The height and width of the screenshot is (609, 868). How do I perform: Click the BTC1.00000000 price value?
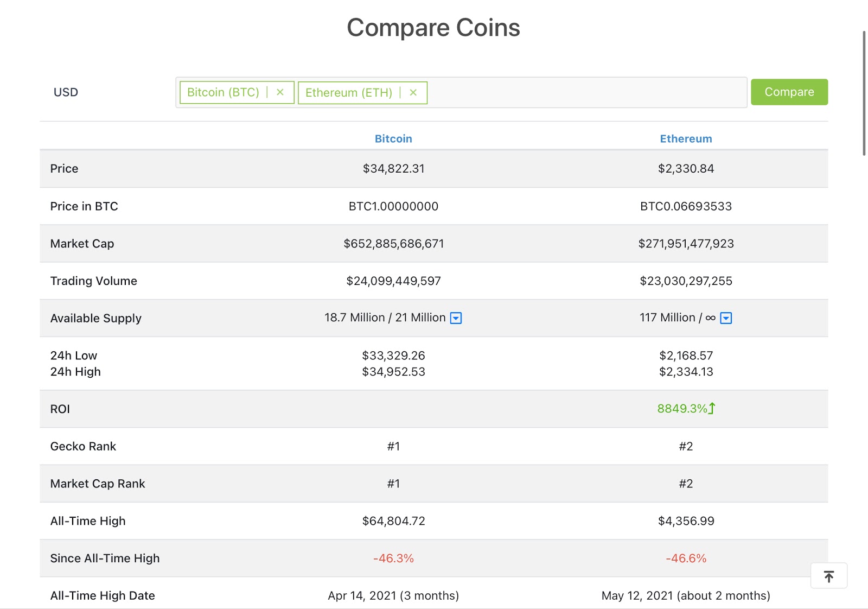pos(393,206)
